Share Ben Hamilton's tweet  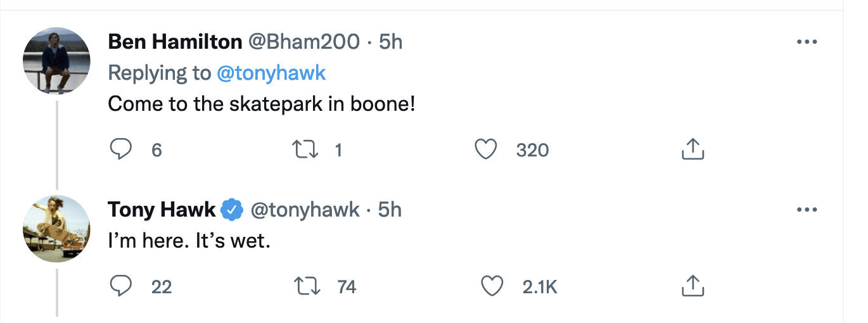[x=692, y=149]
